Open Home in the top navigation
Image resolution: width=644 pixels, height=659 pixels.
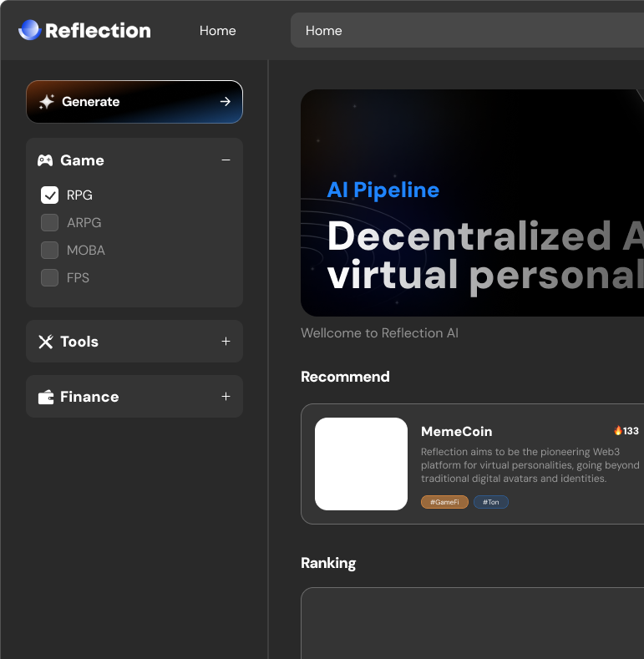coord(218,31)
